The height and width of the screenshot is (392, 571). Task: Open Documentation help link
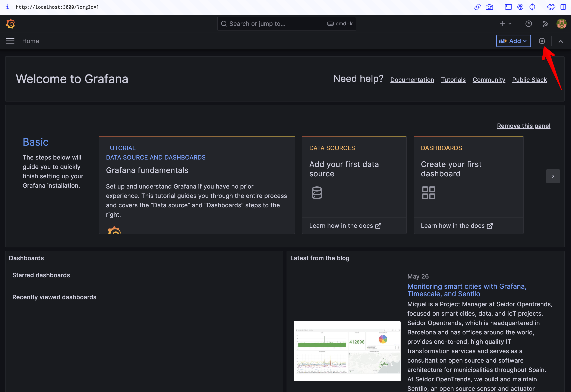pos(412,79)
